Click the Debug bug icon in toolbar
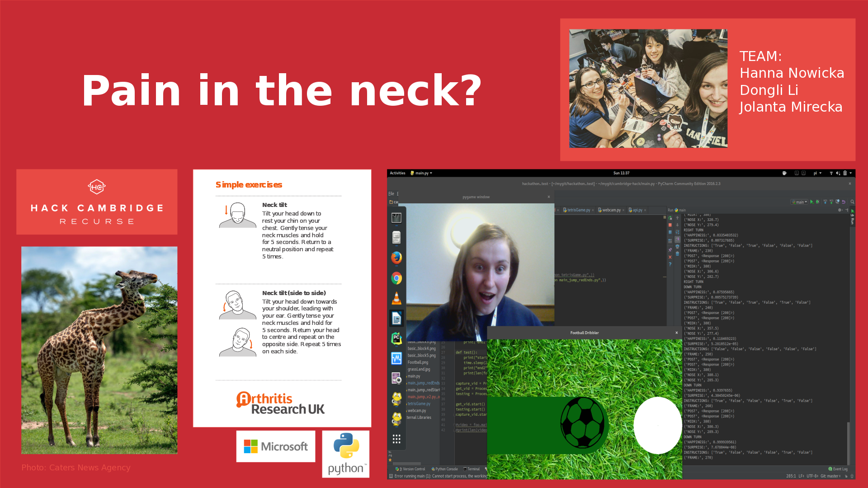This screenshot has height=488, width=868. pyautogui.click(x=817, y=202)
